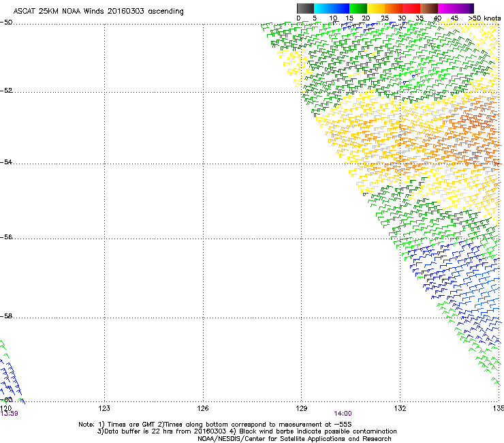
Task: Click the '20' legend scale label
Action: coord(366,18)
